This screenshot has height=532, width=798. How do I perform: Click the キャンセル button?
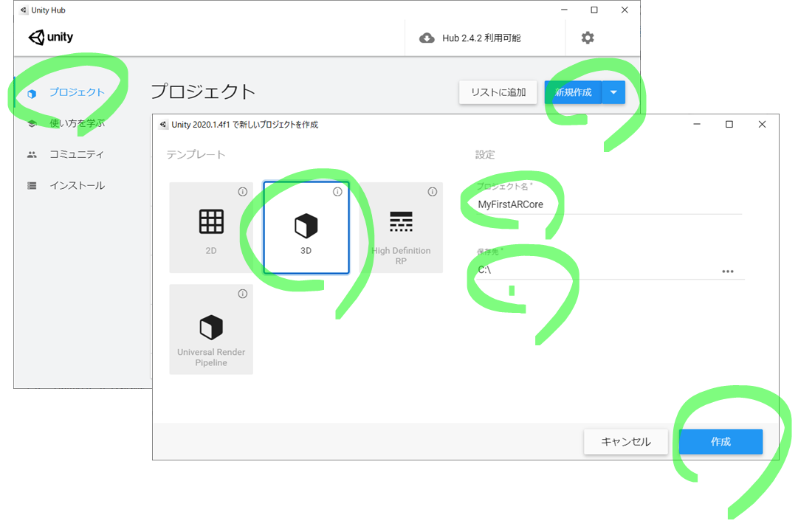[625, 441]
